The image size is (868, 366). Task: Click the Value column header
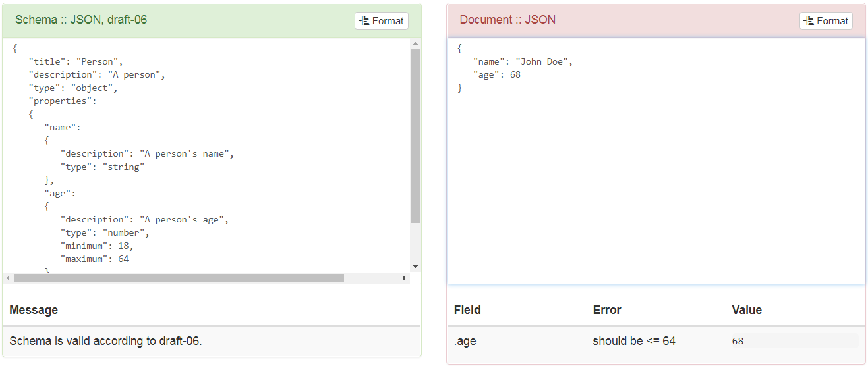[747, 310]
